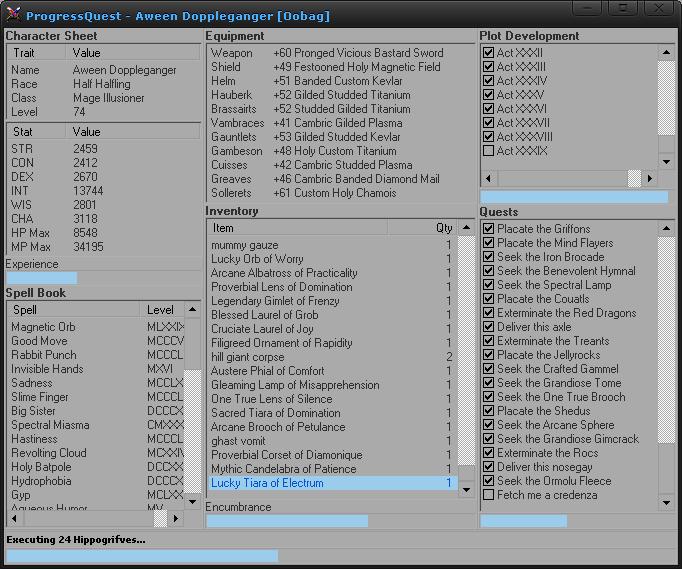682x569 pixels.
Task: Click the Inventory scroll down arrow
Action: pyautogui.click(x=466, y=490)
